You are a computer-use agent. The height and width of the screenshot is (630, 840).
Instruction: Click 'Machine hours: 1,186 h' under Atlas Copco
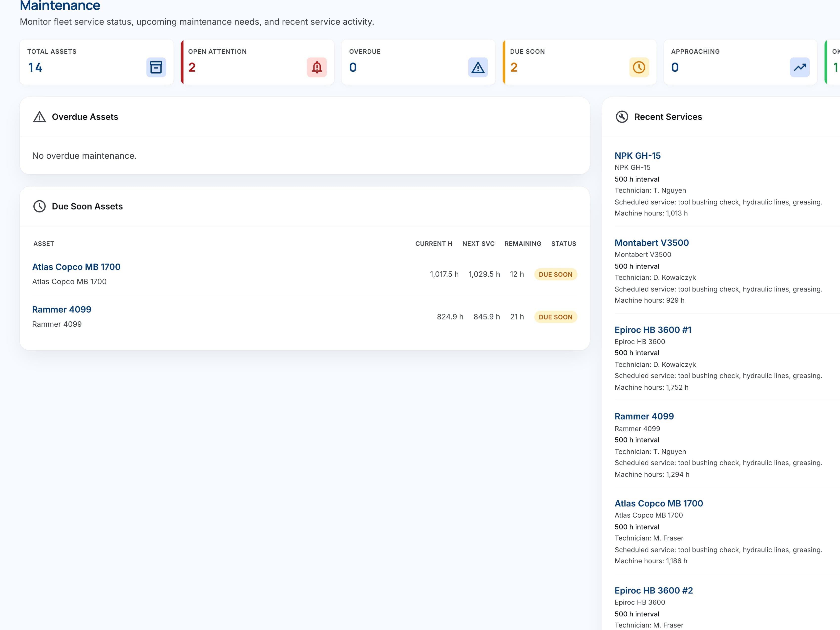click(651, 561)
